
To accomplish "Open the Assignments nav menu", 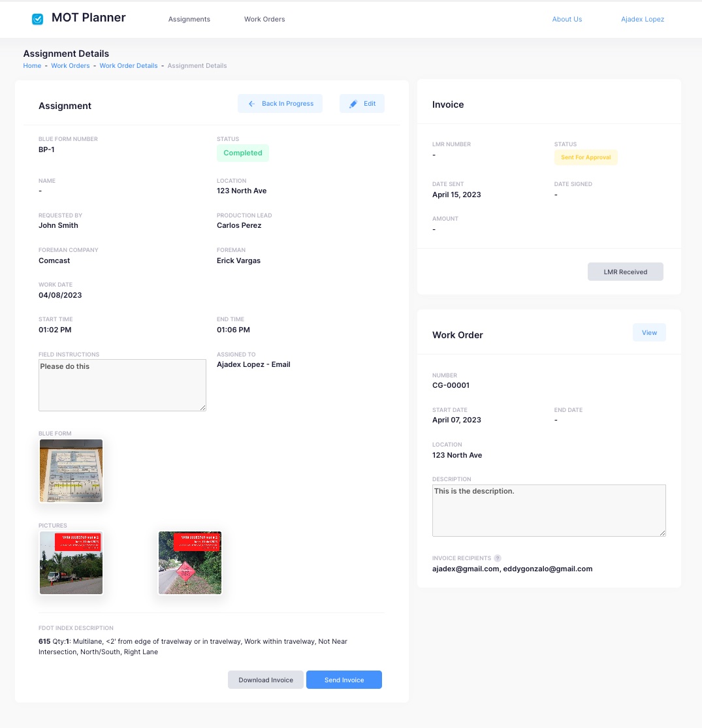I will point(189,19).
